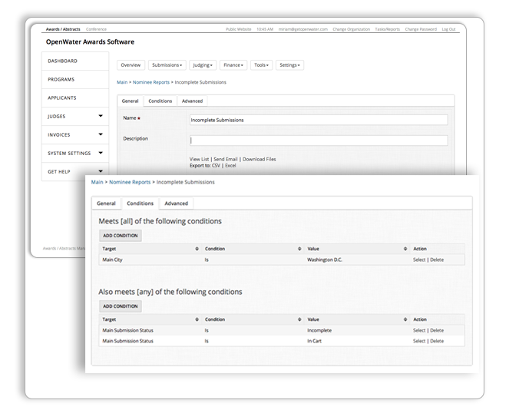Image resolution: width=509 pixels, height=420 pixels.
Task: Click the View List link
Action: tap(199, 159)
